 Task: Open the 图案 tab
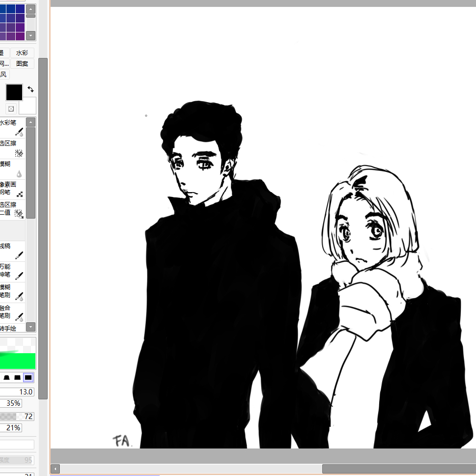(x=22, y=63)
